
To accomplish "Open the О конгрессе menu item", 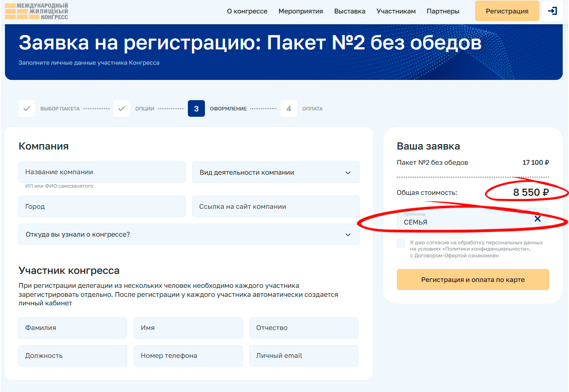I will (x=247, y=11).
